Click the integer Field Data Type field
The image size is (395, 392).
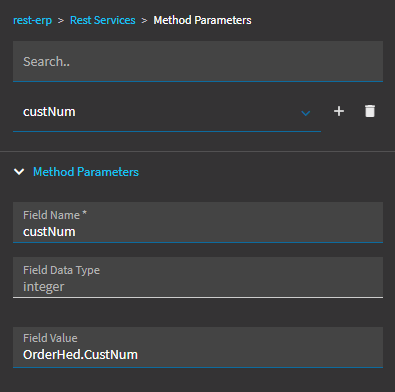point(198,277)
